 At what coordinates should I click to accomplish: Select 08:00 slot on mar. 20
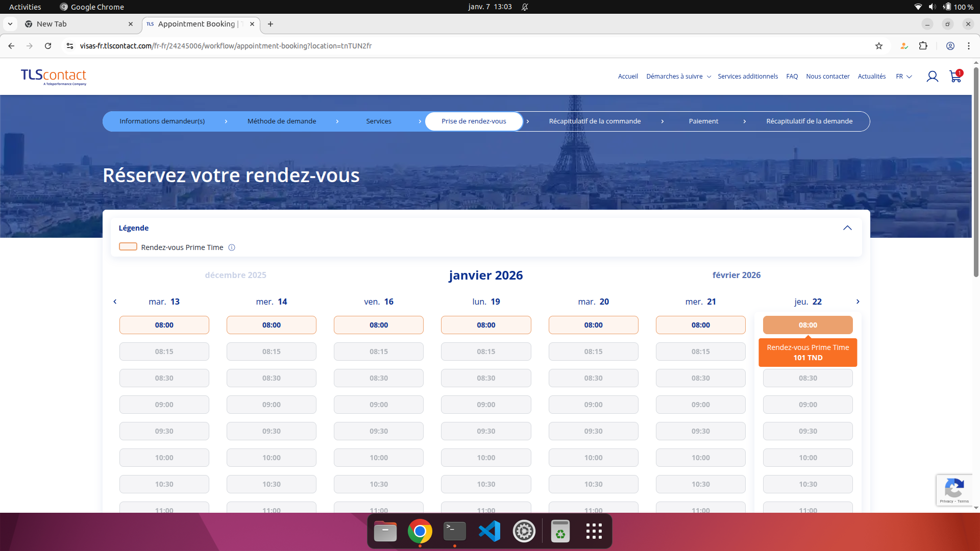(594, 325)
